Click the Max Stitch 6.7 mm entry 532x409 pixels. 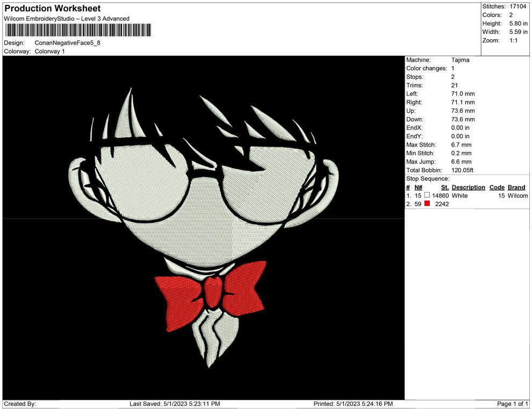[x=456, y=144]
